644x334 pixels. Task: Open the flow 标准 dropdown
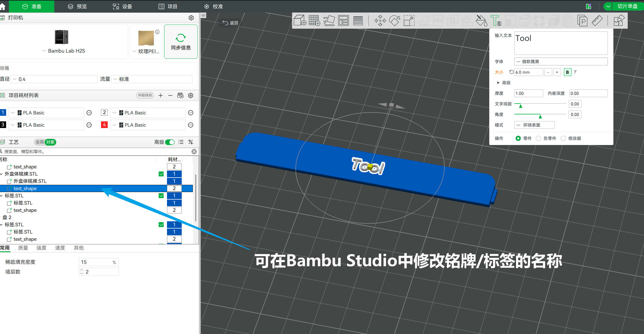[152, 79]
